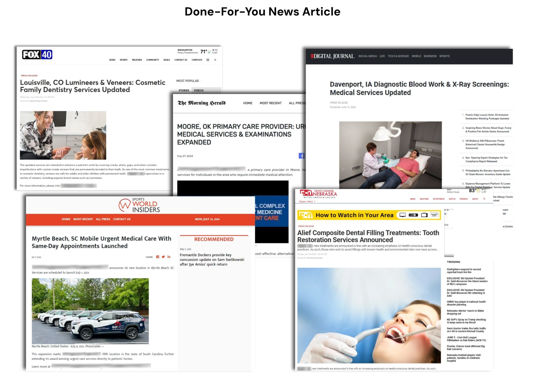Click the FOX 40 logo
The image size is (534, 392).
tap(37, 54)
